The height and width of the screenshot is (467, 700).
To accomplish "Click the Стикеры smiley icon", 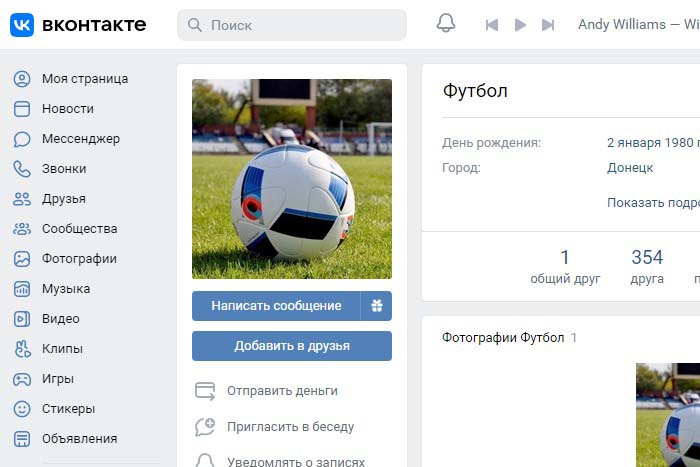I will pyautogui.click(x=22, y=409).
